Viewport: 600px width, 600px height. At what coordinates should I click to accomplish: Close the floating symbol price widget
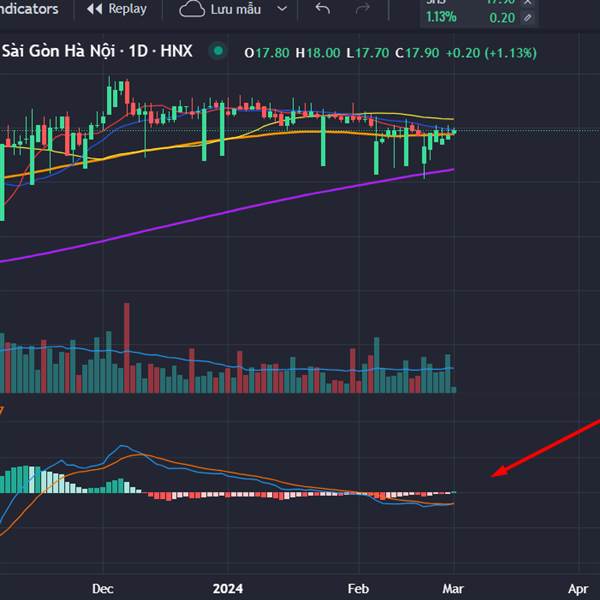(528, 2)
